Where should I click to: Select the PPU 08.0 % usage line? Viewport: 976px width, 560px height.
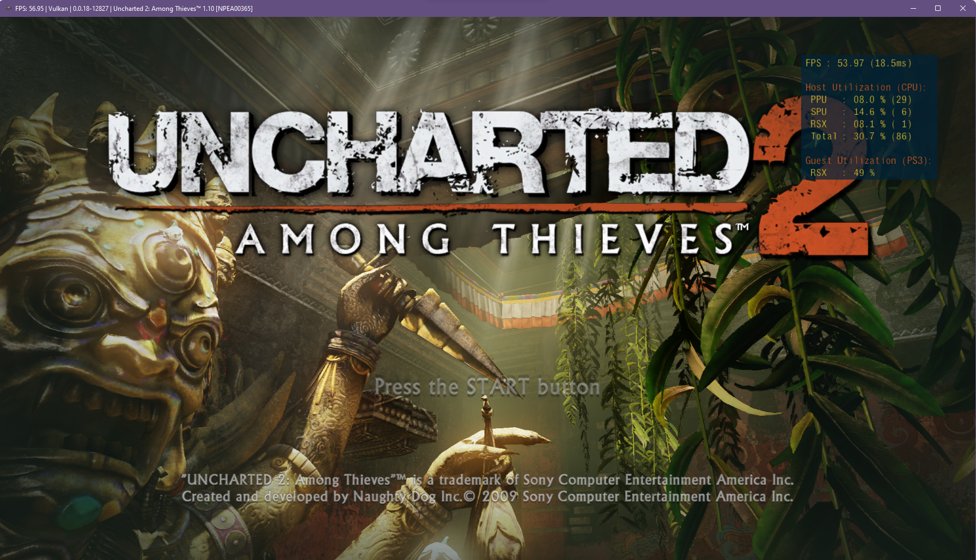point(861,100)
